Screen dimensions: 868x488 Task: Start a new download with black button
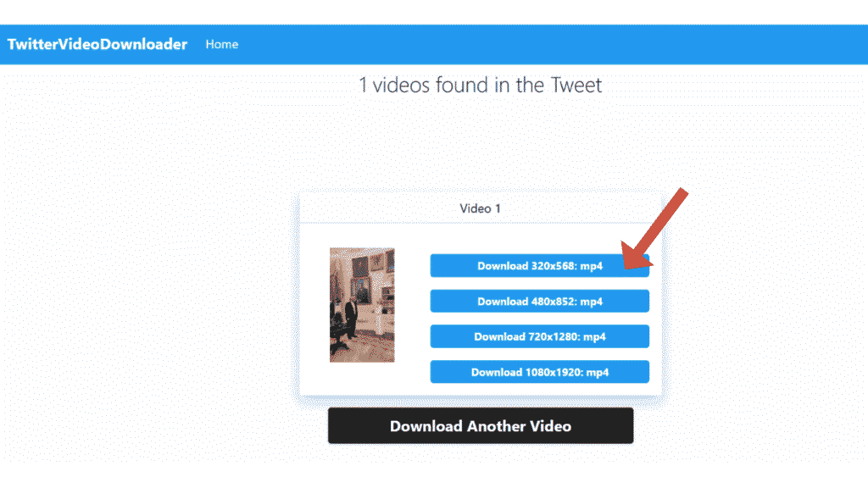click(x=481, y=425)
